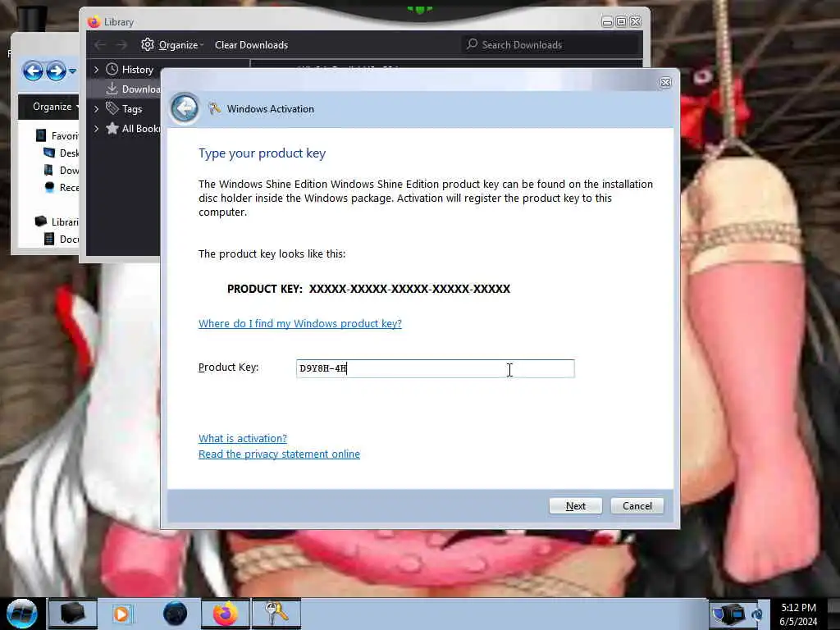
Task: Click the Firefox logo in Library title bar
Action: point(94,21)
